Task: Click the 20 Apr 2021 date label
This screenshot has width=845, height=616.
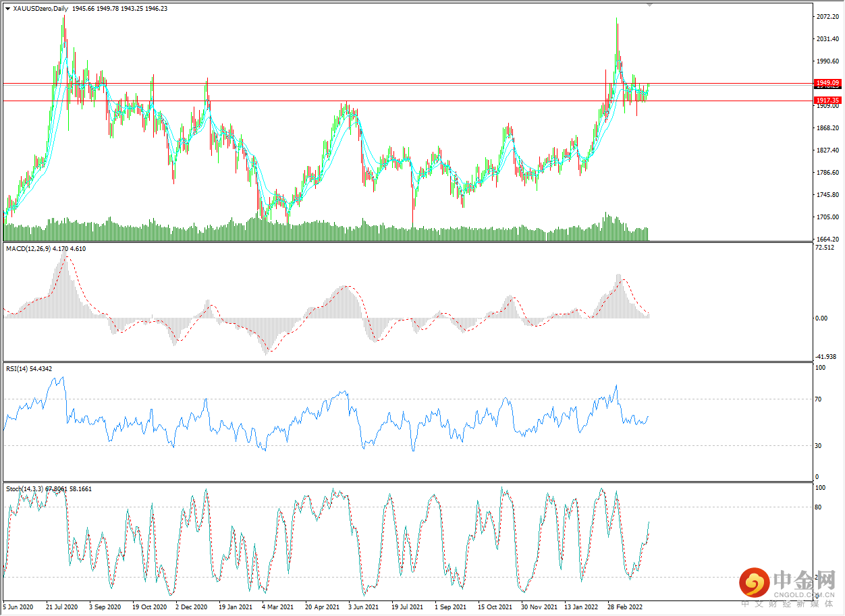Action: point(322,607)
